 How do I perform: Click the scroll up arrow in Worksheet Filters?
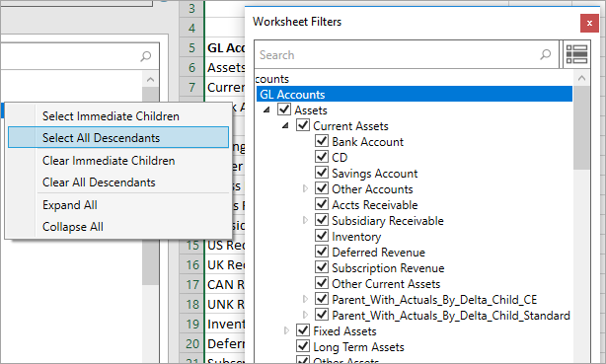581,78
